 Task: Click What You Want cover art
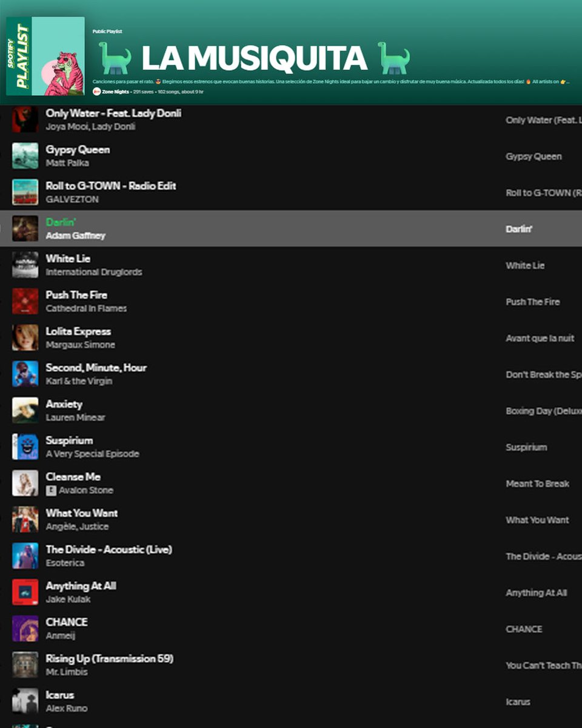25,520
